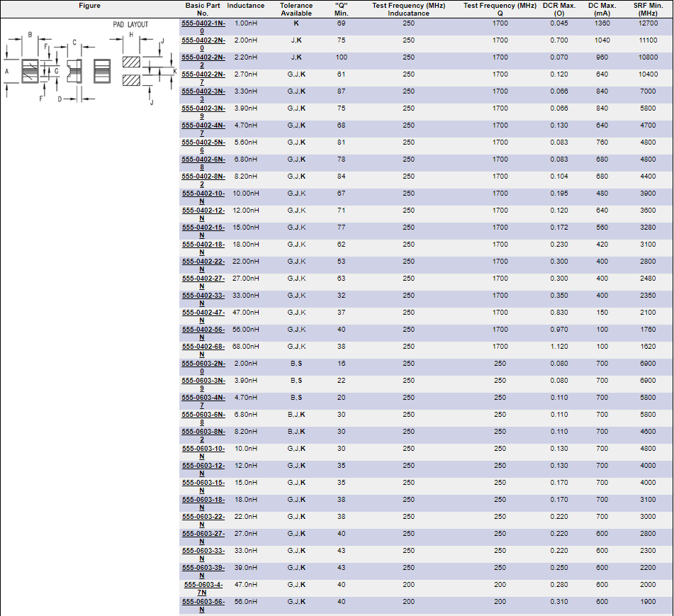674x616 pixels.
Task: Open part link 555-0402-1N-0
Action: pyautogui.click(x=203, y=23)
